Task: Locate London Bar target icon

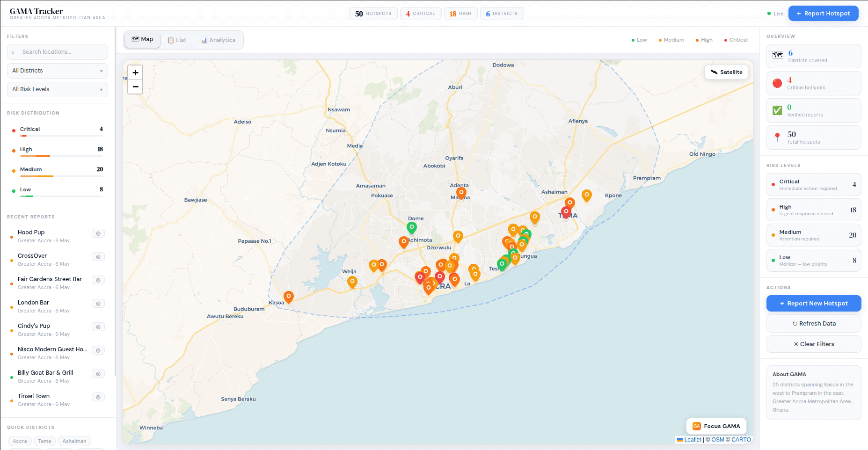Action: click(x=98, y=304)
